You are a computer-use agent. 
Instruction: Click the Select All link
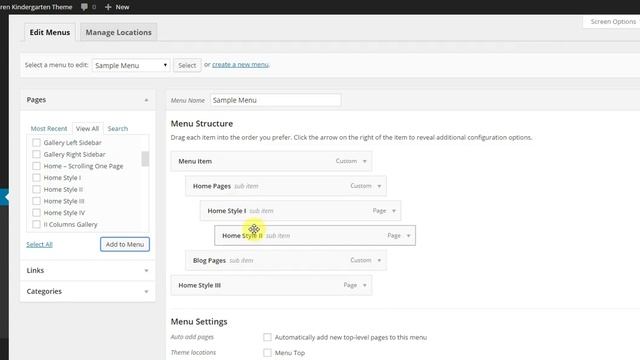[40, 244]
